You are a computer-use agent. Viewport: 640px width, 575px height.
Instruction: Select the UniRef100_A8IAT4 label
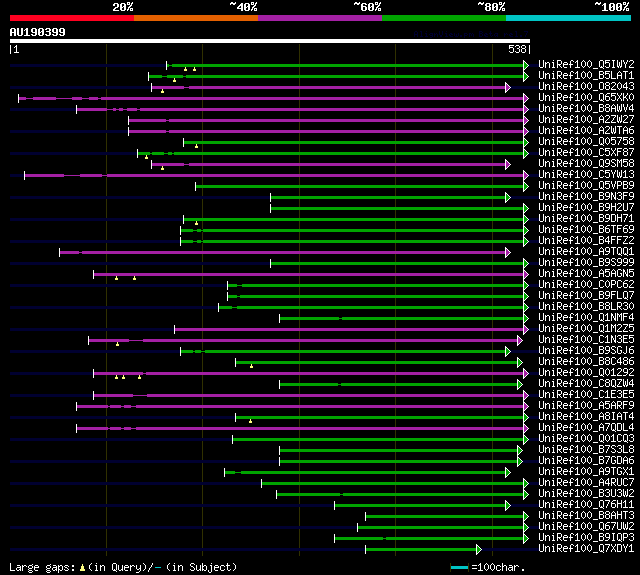[586, 417]
